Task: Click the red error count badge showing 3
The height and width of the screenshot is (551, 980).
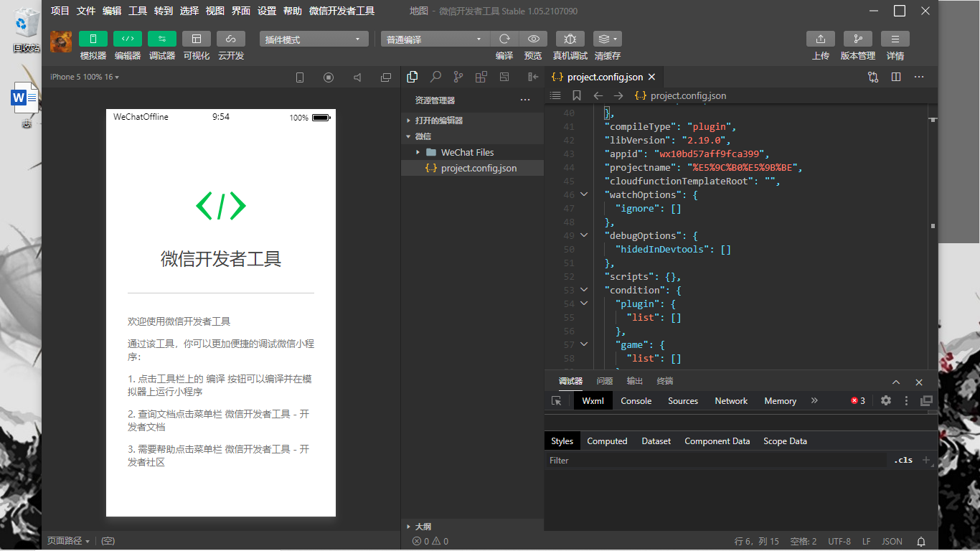Action: [x=858, y=401]
